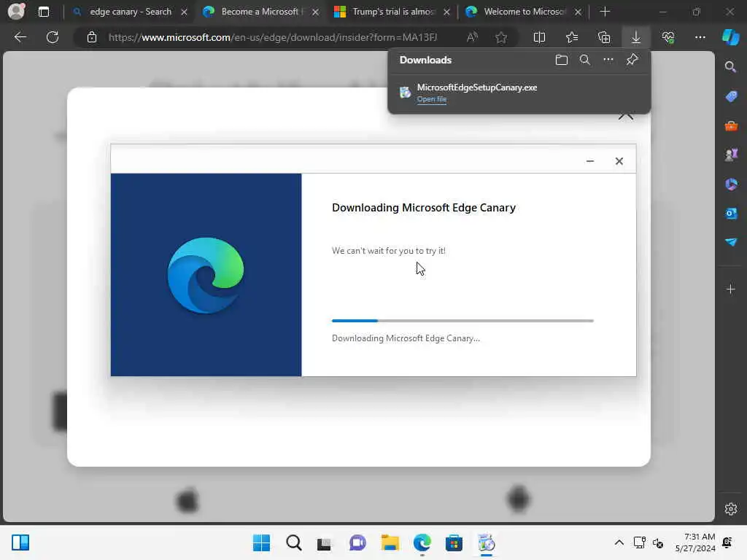Open Windows Start menu
747x560 pixels.
[x=262, y=542]
